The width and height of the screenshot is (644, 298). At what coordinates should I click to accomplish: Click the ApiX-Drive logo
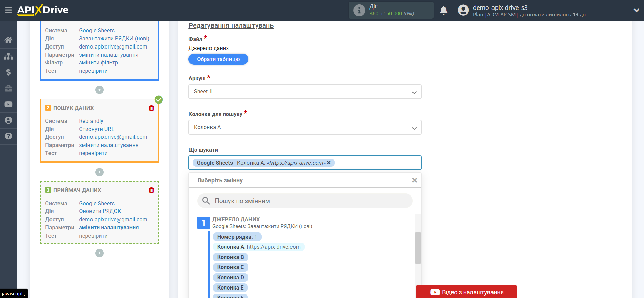[43, 10]
